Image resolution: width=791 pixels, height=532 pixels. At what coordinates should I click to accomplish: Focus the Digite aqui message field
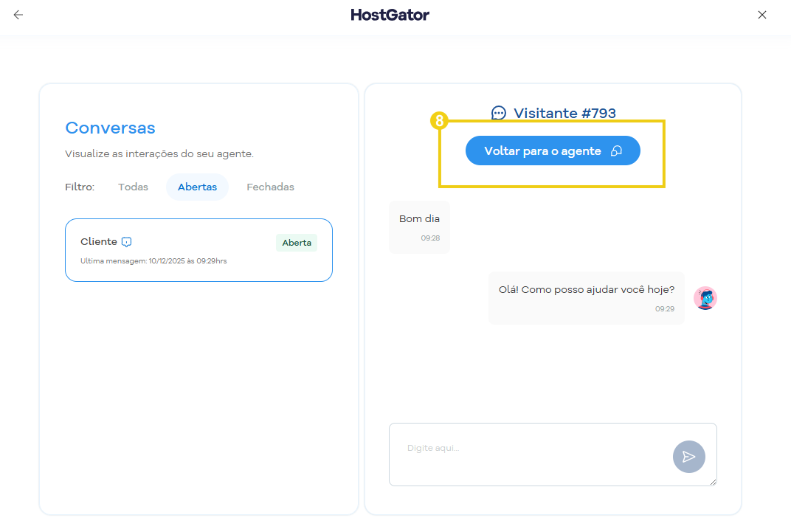click(531, 449)
